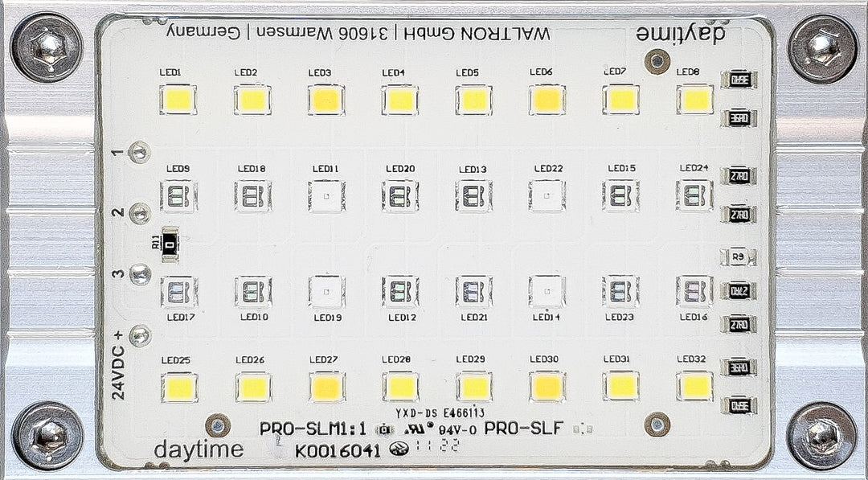
Task: Click the LED chip above LED21 label
Action: 473,292
